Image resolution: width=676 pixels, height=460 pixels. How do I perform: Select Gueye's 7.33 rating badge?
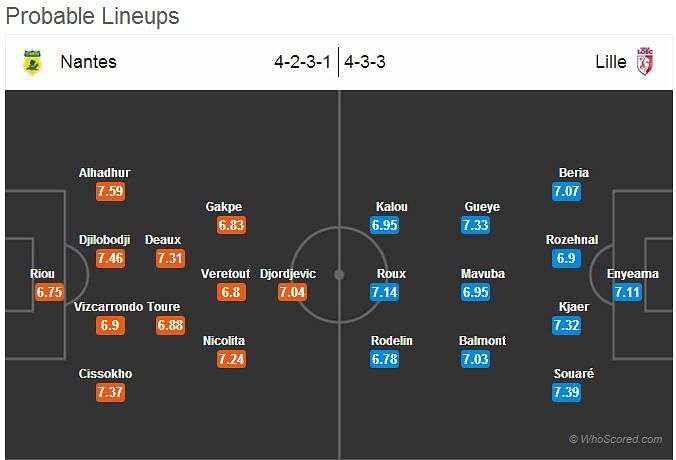coord(476,225)
